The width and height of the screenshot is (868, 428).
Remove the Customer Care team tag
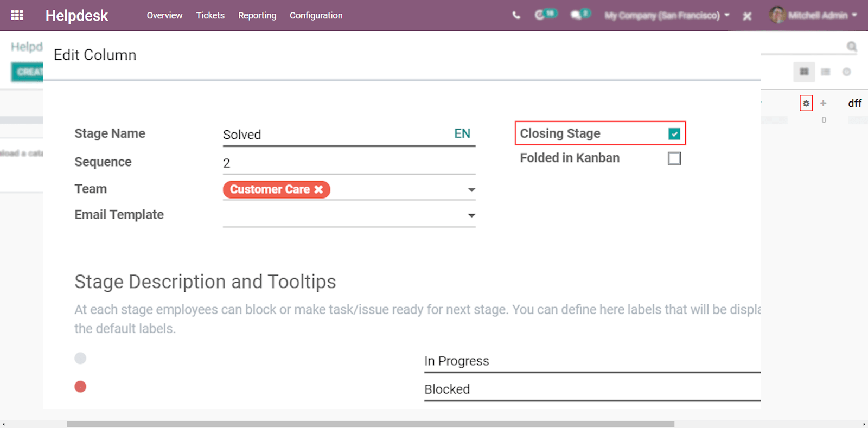pyautogui.click(x=318, y=189)
